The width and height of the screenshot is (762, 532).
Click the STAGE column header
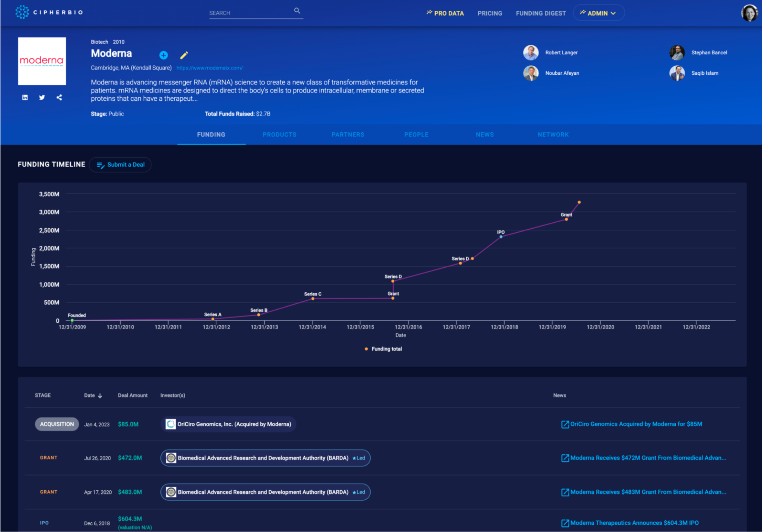pyautogui.click(x=43, y=396)
